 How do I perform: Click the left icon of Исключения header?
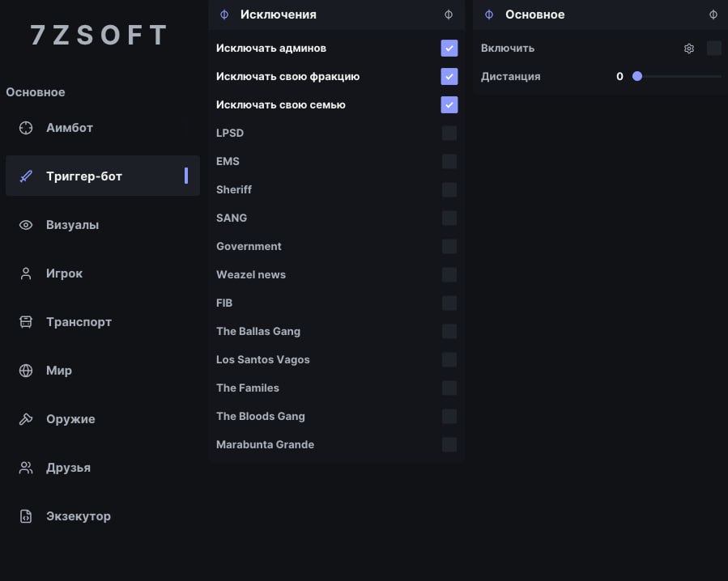(224, 15)
